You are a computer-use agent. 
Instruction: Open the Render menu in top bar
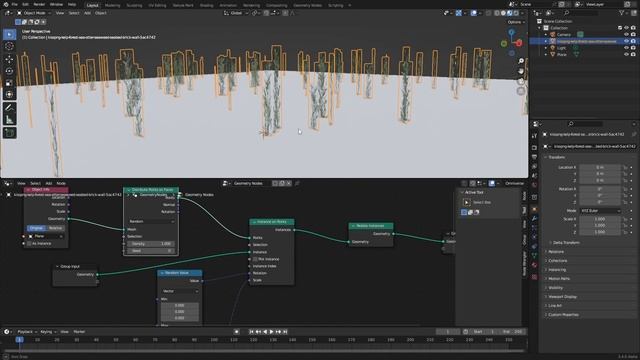pos(39,4)
